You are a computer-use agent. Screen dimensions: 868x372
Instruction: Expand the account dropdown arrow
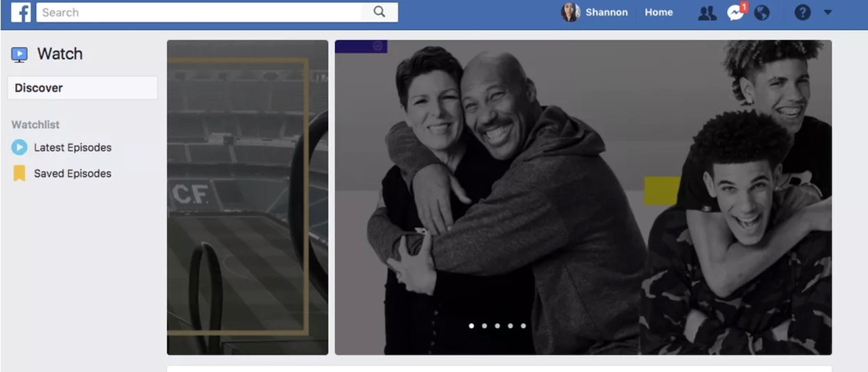(x=827, y=12)
